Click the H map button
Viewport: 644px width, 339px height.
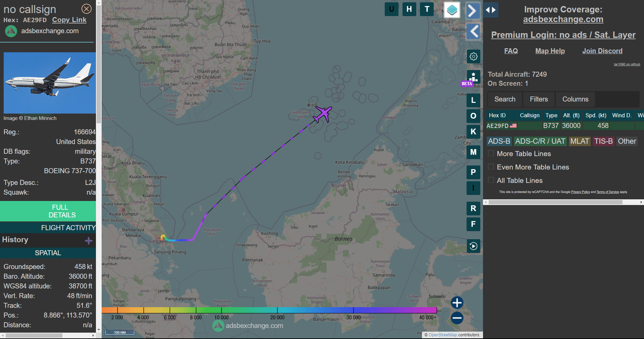click(x=409, y=9)
